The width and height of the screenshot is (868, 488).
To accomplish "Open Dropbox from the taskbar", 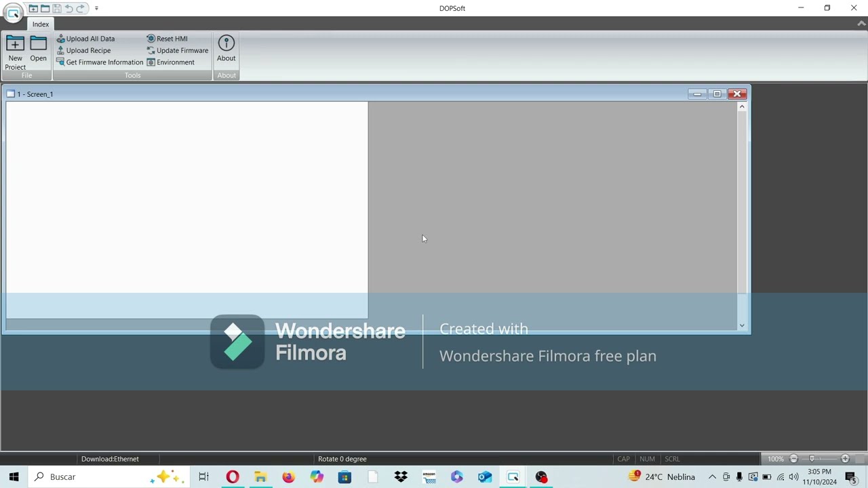I will [401, 477].
